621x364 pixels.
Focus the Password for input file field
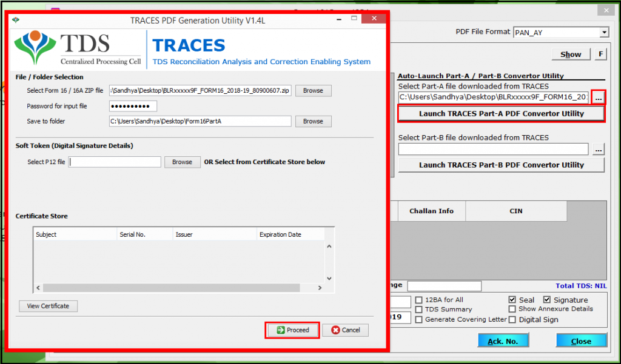(x=133, y=106)
